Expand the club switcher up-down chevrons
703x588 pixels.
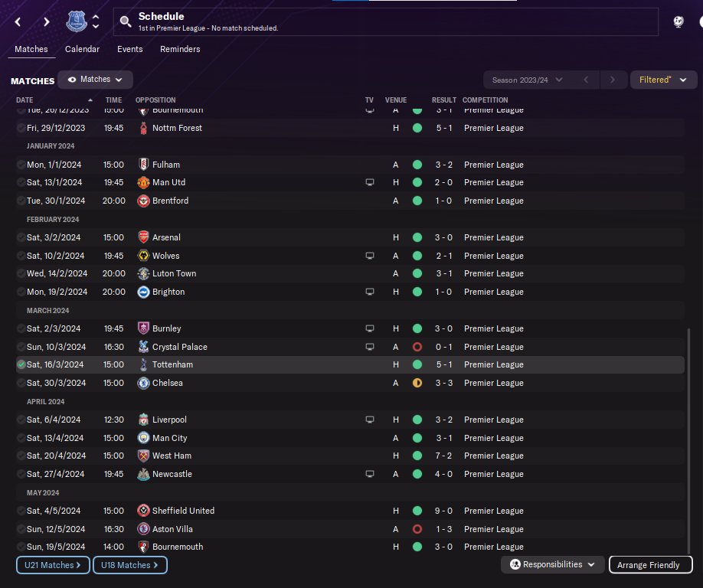(96, 21)
